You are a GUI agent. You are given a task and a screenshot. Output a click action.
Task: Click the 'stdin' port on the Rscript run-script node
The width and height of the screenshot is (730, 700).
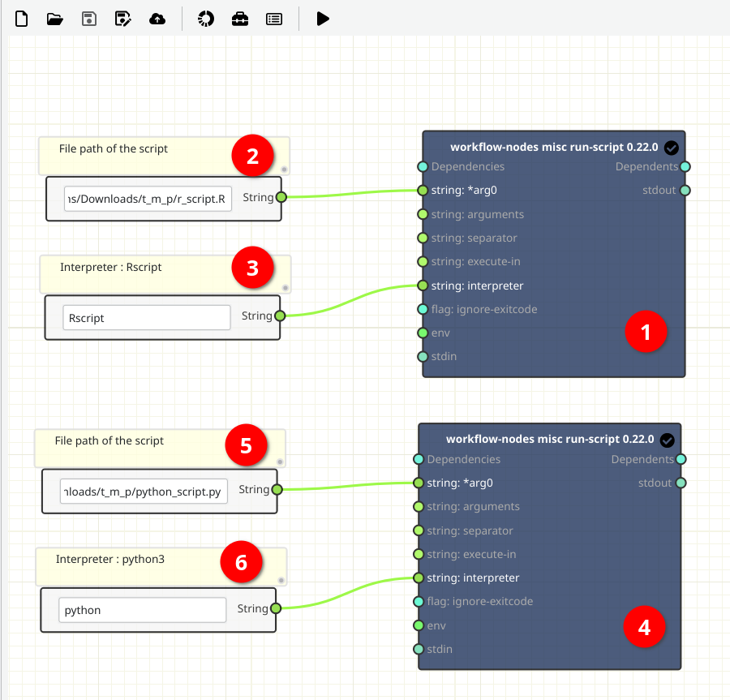pos(423,357)
